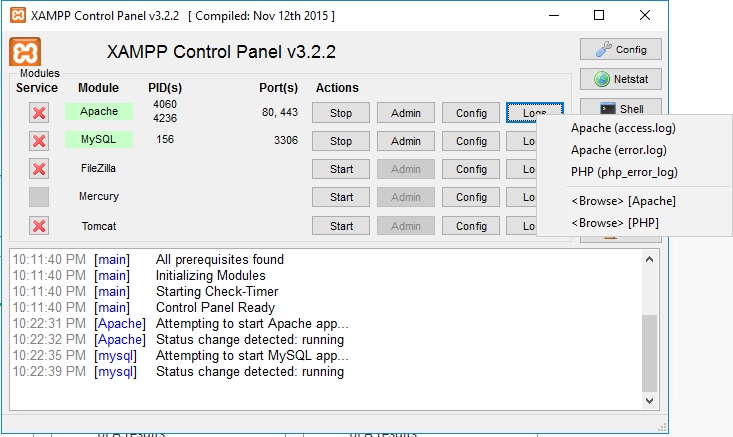The image size is (733, 437).
Task: Click the MySQL port value '3306'
Action: click(286, 140)
